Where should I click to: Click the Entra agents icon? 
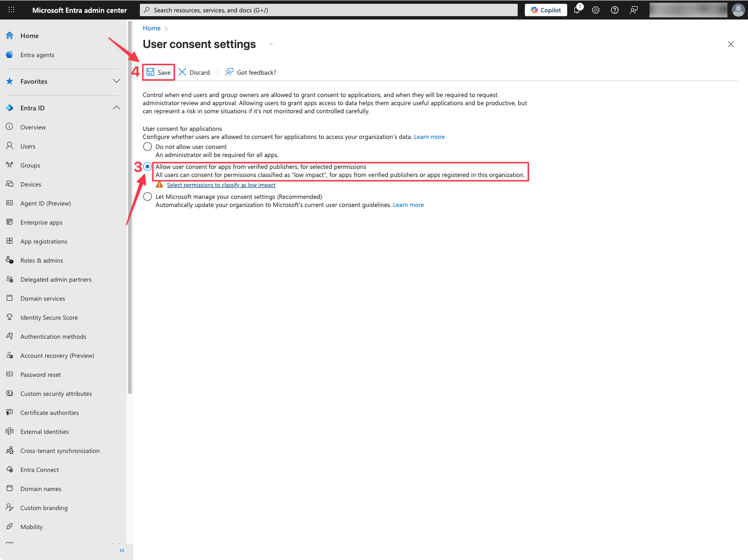(10, 55)
